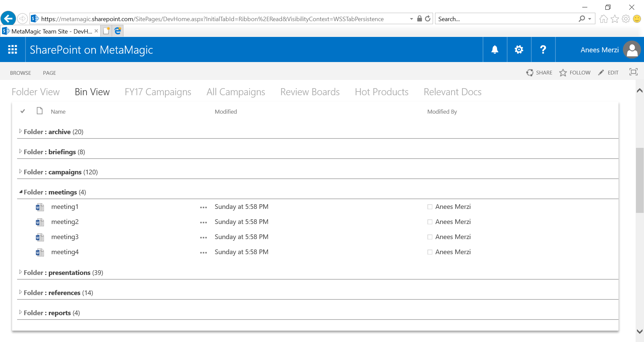
Task: Open the ellipsis menu for meeting3
Action: 203,238
